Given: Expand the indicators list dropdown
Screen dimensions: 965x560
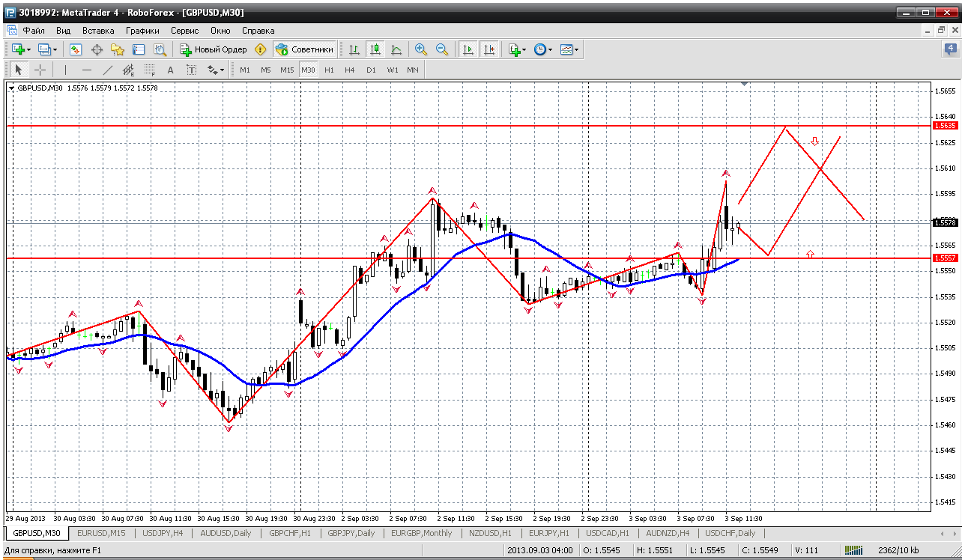Looking at the screenshot, I should click(524, 49).
